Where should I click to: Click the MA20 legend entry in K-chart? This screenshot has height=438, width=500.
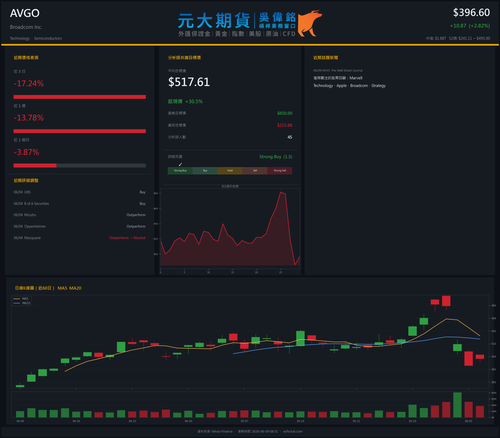pos(22,303)
